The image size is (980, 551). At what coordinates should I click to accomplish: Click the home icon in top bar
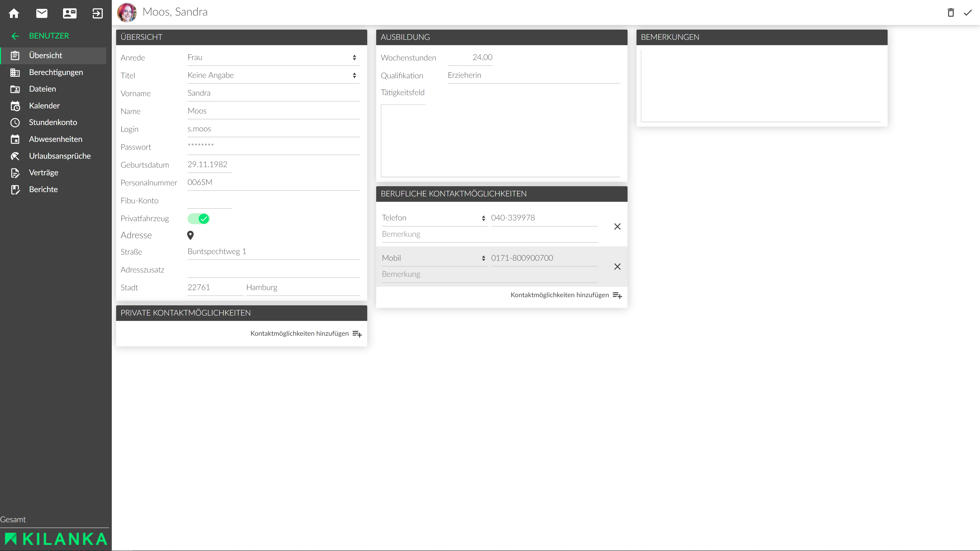coord(14,13)
